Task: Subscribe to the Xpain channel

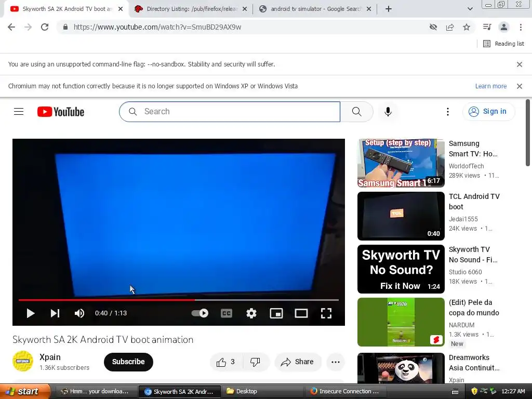Action: click(x=128, y=362)
